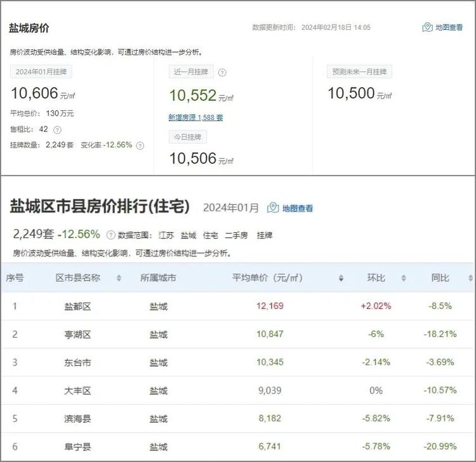Select the 今日挂牌 label box

[188, 137]
